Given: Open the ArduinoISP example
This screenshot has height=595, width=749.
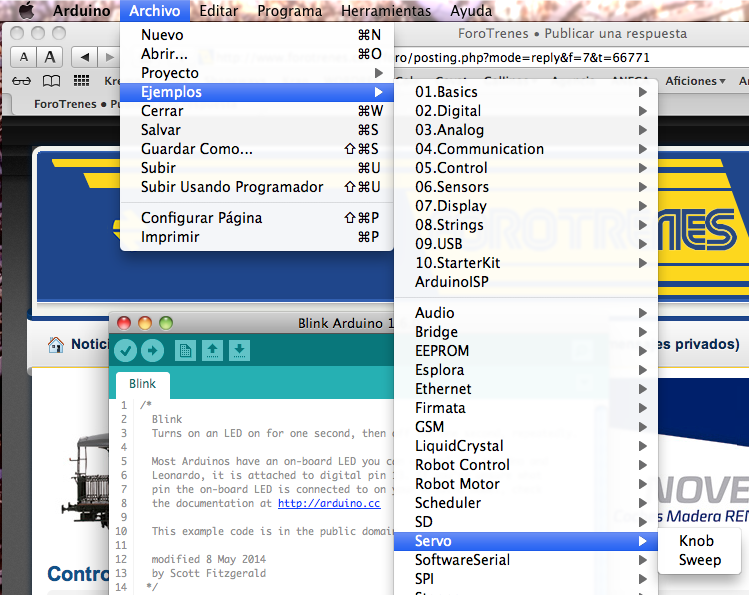Looking at the screenshot, I should tap(526, 282).
